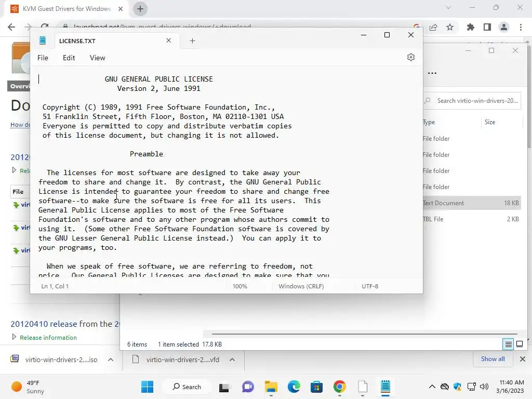Add a new Notepad tab
The height and width of the screenshot is (399, 532).
pyautogui.click(x=192, y=41)
